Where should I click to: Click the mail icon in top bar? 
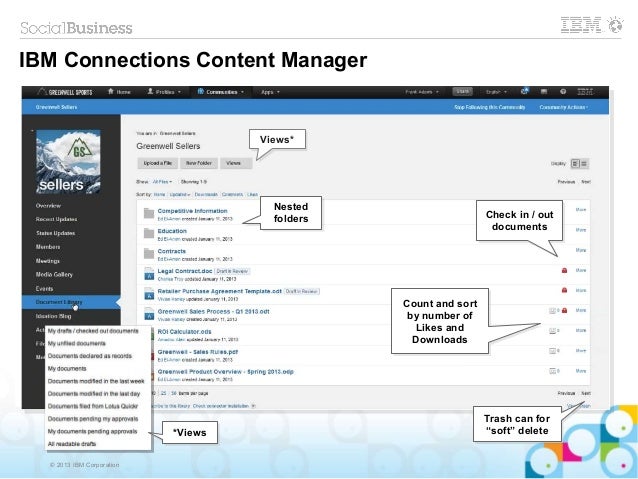point(544,92)
